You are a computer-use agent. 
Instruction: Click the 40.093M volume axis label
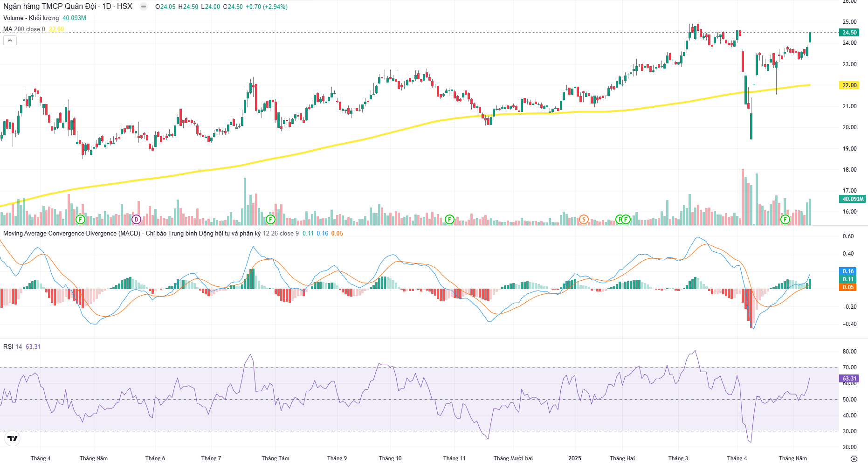coord(853,199)
